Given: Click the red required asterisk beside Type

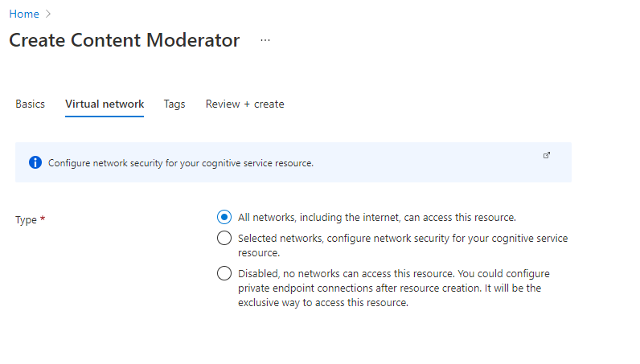Looking at the screenshot, I should pos(43,219).
